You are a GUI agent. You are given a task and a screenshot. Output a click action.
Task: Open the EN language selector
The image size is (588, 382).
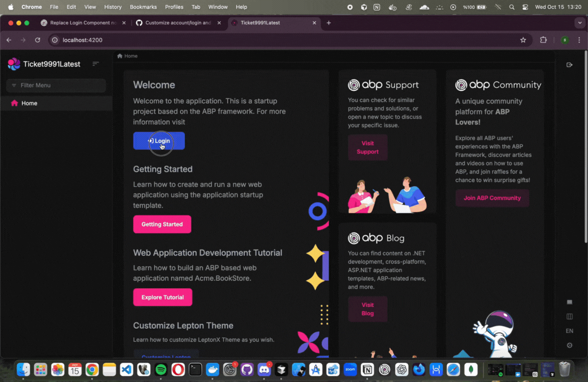[569, 331]
